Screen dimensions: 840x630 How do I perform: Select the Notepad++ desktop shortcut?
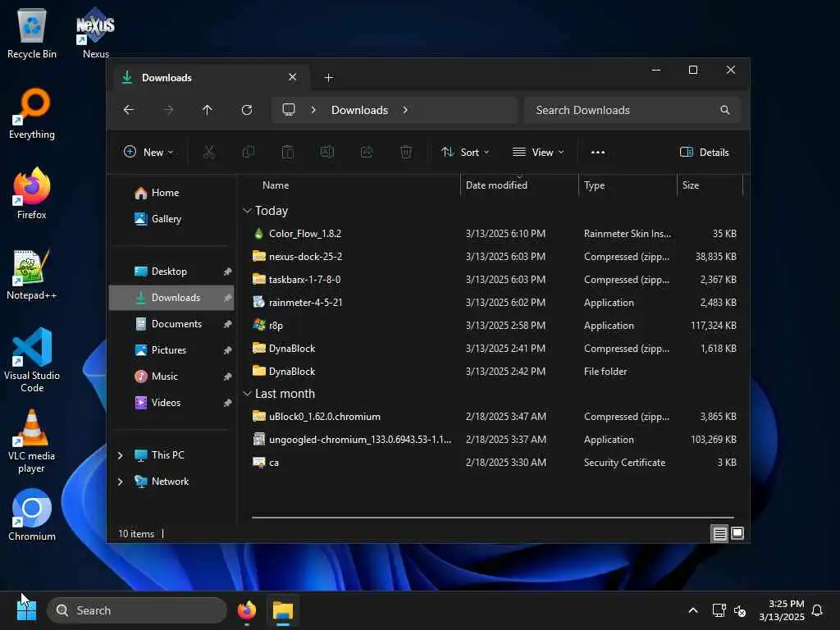(x=32, y=274)
